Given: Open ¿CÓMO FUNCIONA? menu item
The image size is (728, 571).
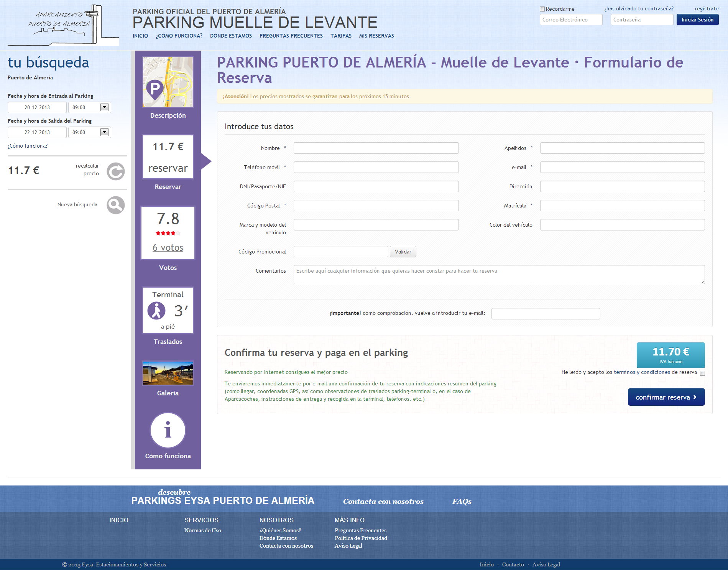Looking at the screenshot, I should tap(179, 36).
